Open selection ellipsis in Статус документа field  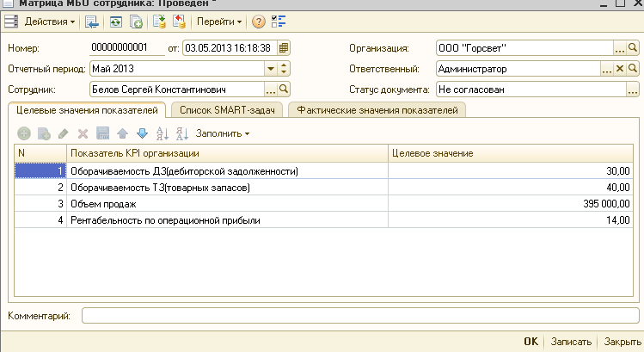(633, 90)
